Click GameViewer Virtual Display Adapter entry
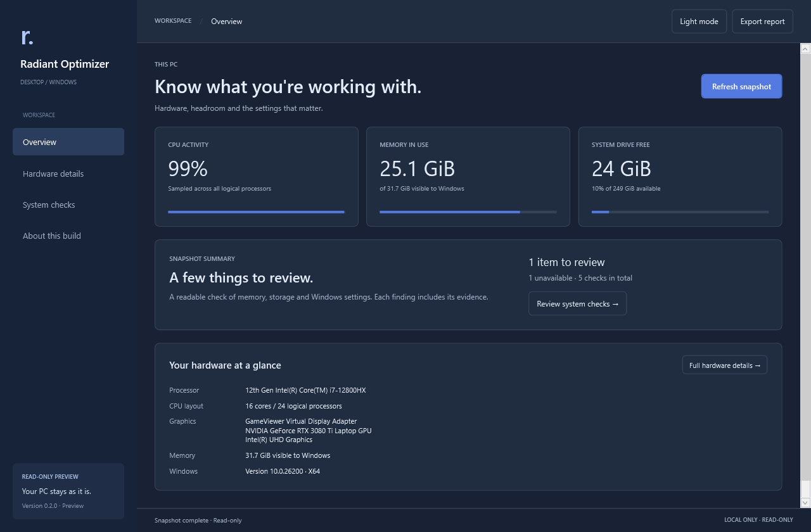 (301, 421)
